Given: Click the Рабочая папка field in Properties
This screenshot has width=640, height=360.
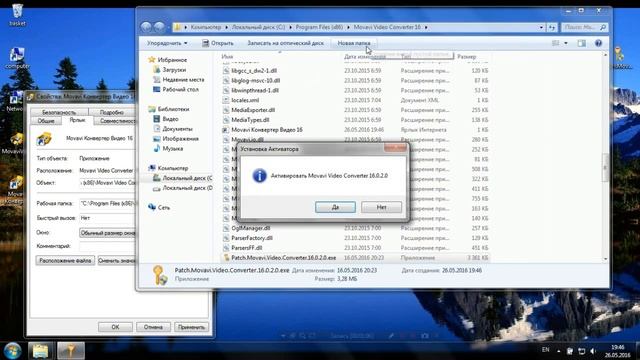Looking at the screenshot, I should (x=107, y=203).
